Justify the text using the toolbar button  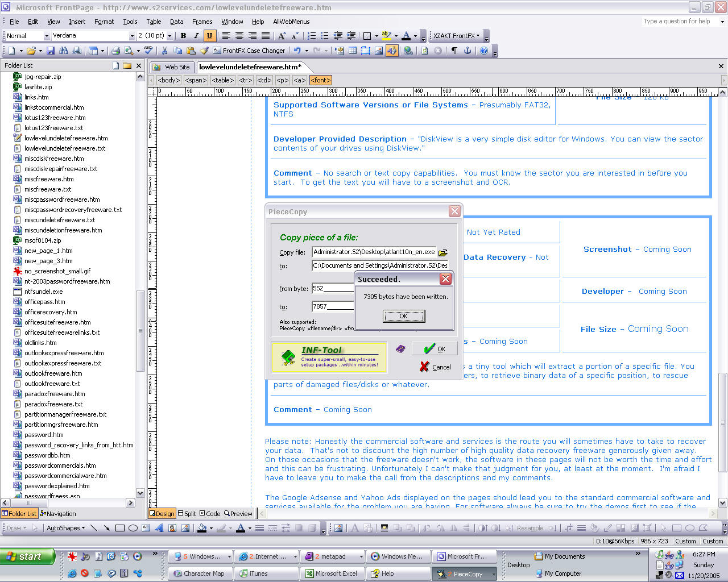266,36
